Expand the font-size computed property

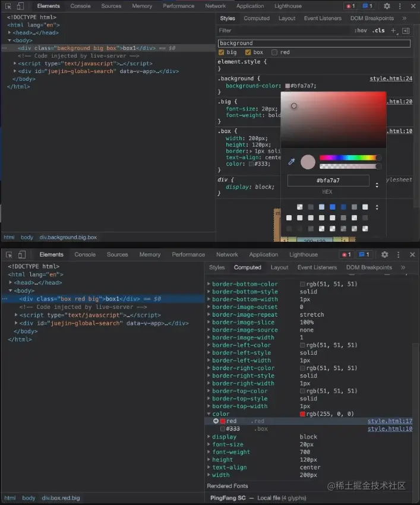tap(209, 444)
